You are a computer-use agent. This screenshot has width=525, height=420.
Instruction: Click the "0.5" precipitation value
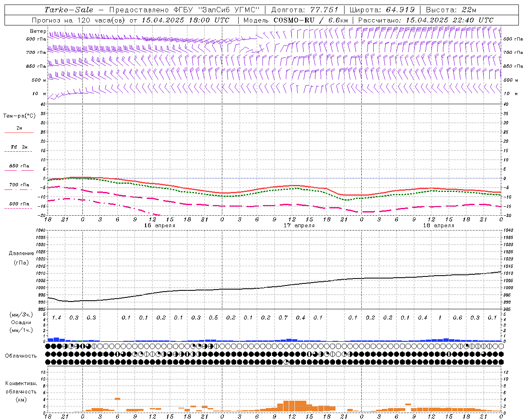pos(213,318)
